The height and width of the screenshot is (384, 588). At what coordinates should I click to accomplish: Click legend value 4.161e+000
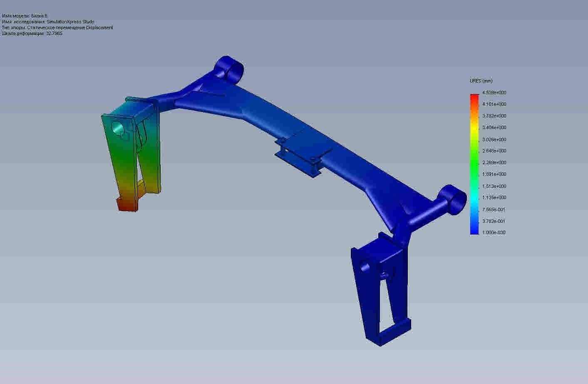coord(494,104)
